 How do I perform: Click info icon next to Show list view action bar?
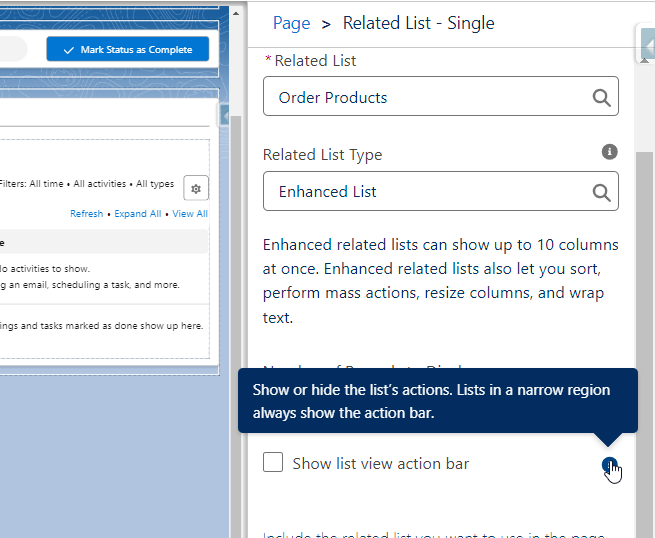[x=609, y=465]
